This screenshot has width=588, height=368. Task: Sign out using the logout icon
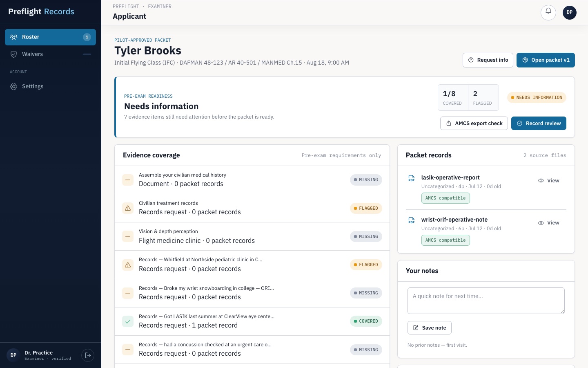(88, 355)
